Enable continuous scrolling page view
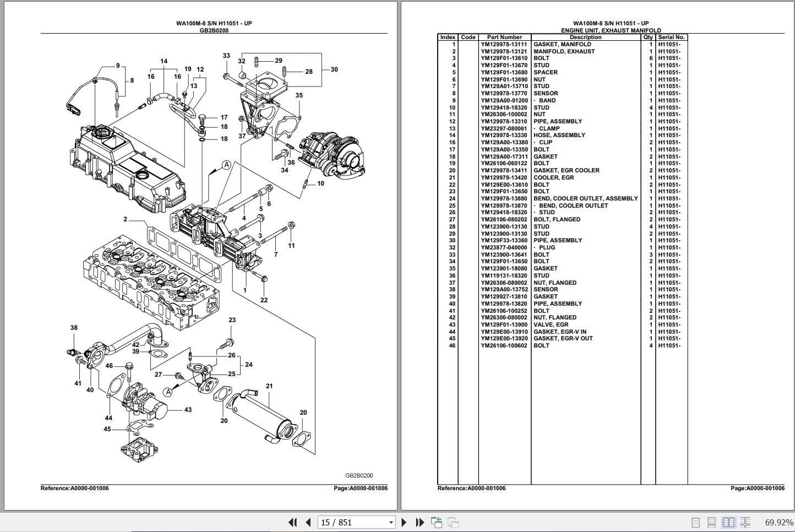 712,522
